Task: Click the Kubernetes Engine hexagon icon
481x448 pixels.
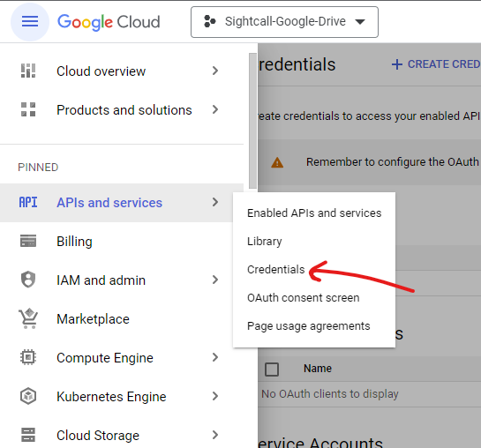Action: [x=28, y=396]
